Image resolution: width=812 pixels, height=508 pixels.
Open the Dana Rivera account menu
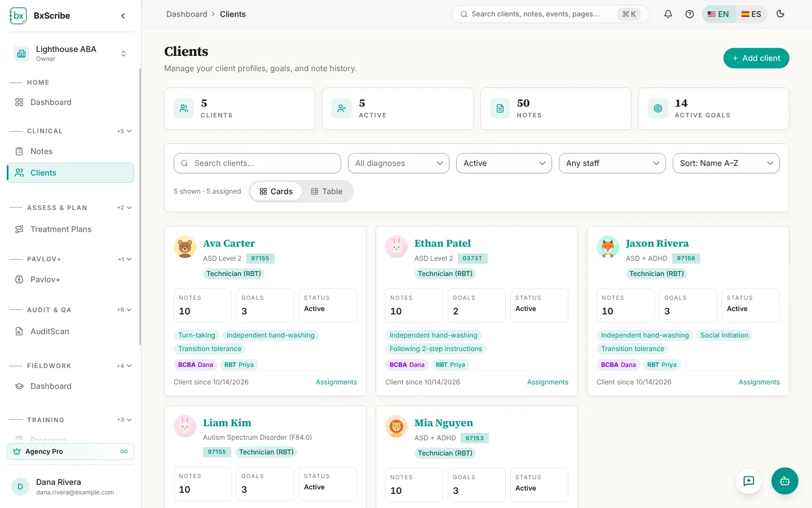coord(70,487)
